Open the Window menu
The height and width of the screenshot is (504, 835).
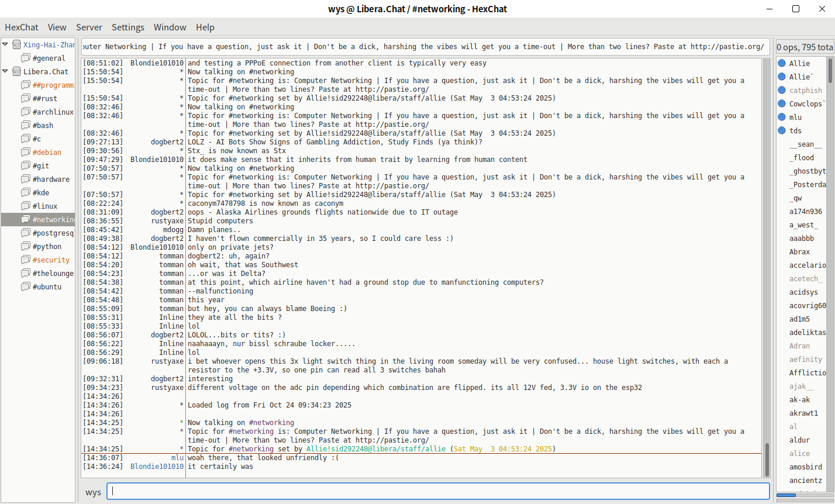coord(170,27)
